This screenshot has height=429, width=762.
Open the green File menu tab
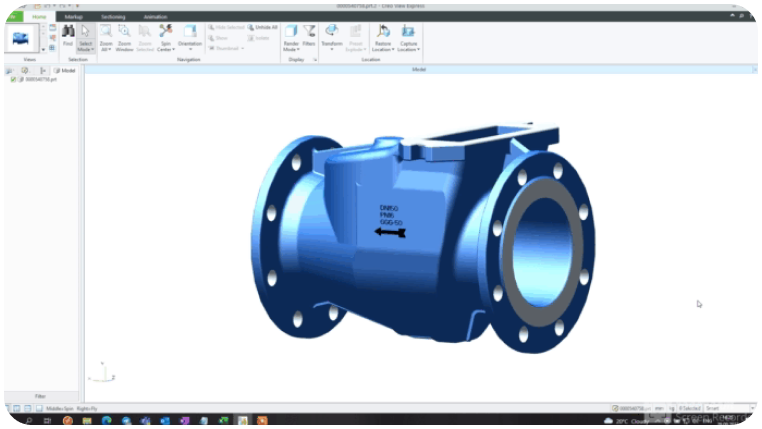[x=14, y=17]
